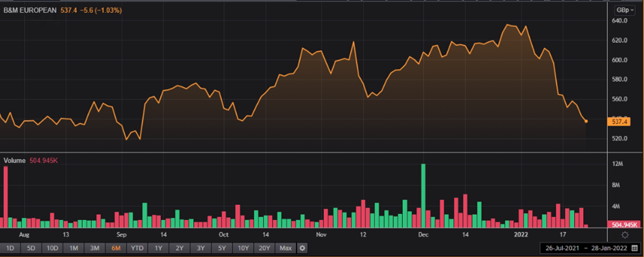Click the Volume indicator label

coord(14,160)
